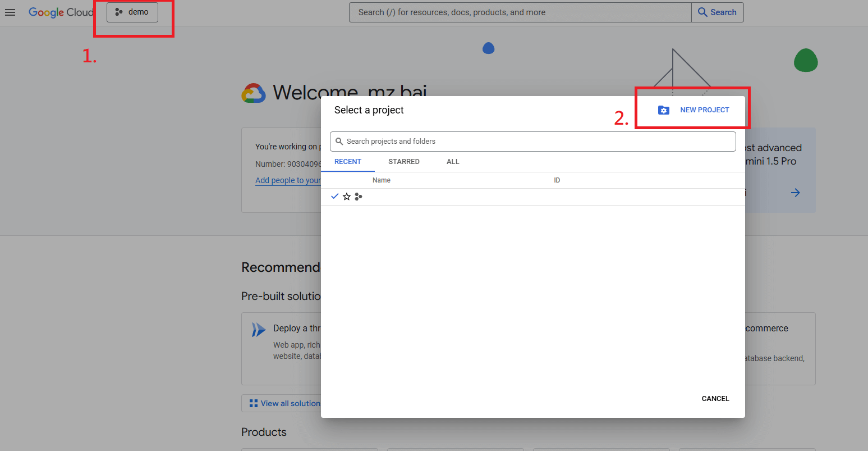Image resolution: width=868 pixels, height=451 pixels.
Task: Click the Name column header
Action: click(x=382, y=180)
